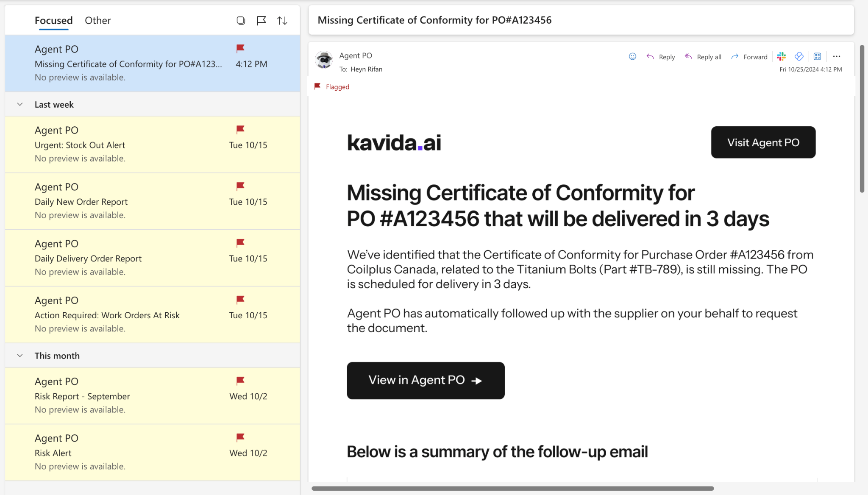Collapse the Last week group
868x495 pixels.
[x=20, y=104]
